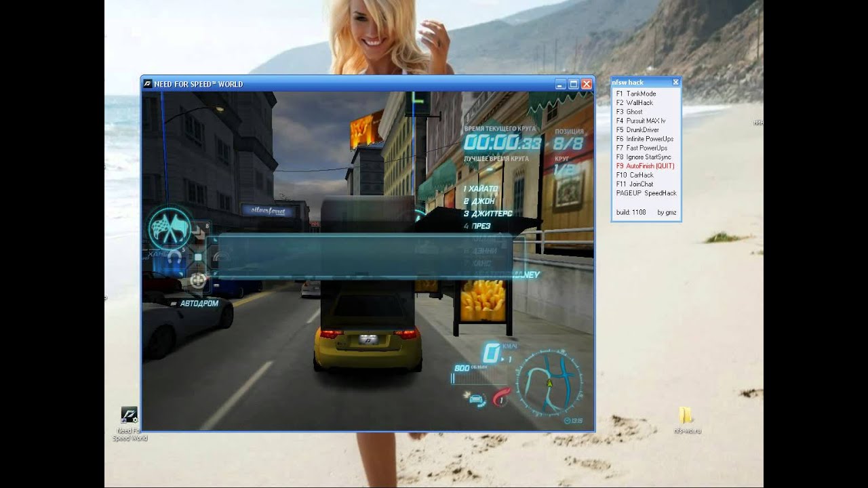Click the speedometer digit display
This screenshot has height=488, width=868.
491,353
